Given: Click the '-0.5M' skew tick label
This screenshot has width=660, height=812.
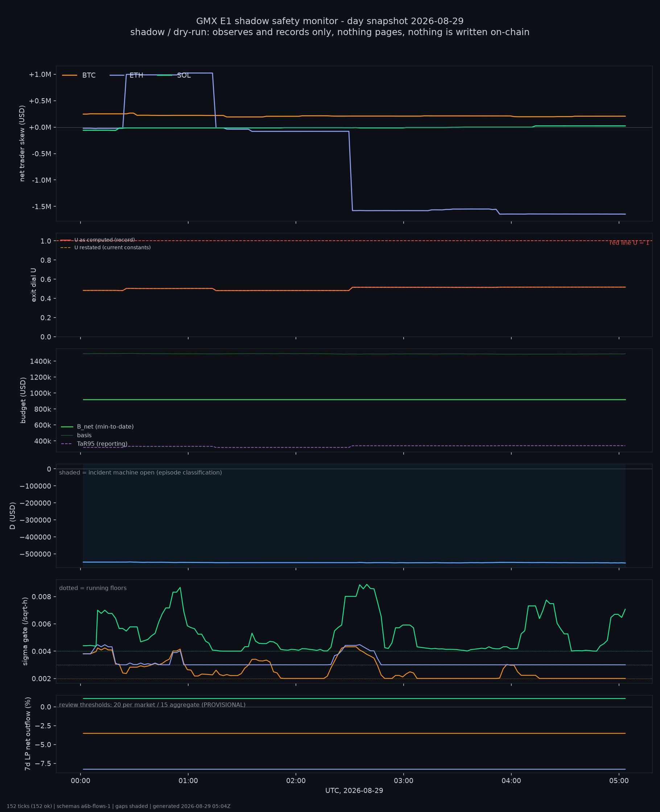Looking at the screenshot, I should coord(41,153).
